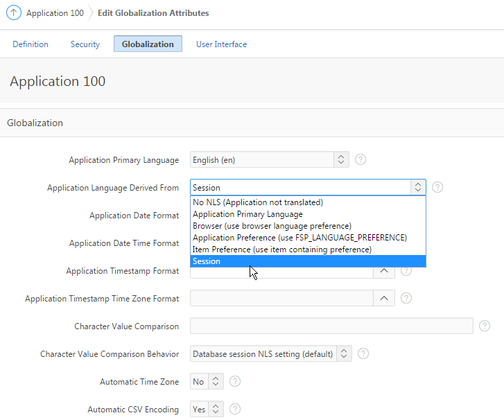Open the Security tab

85,44
